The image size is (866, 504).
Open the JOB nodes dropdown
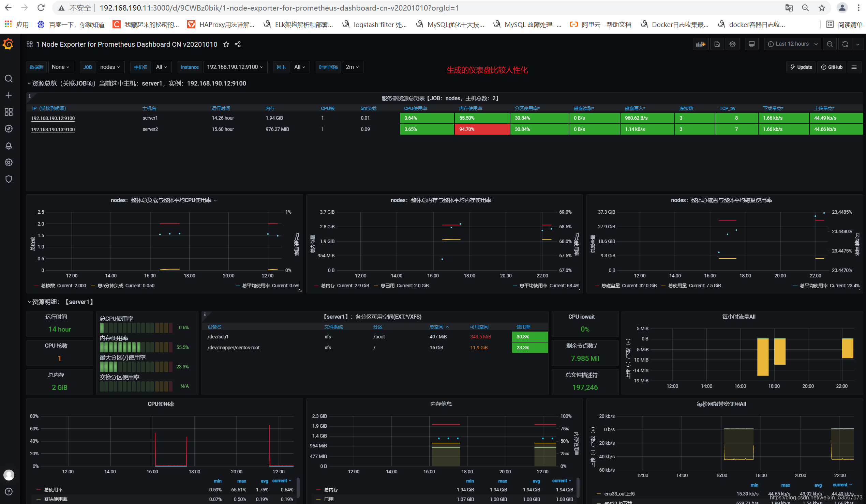coord(110,67)
